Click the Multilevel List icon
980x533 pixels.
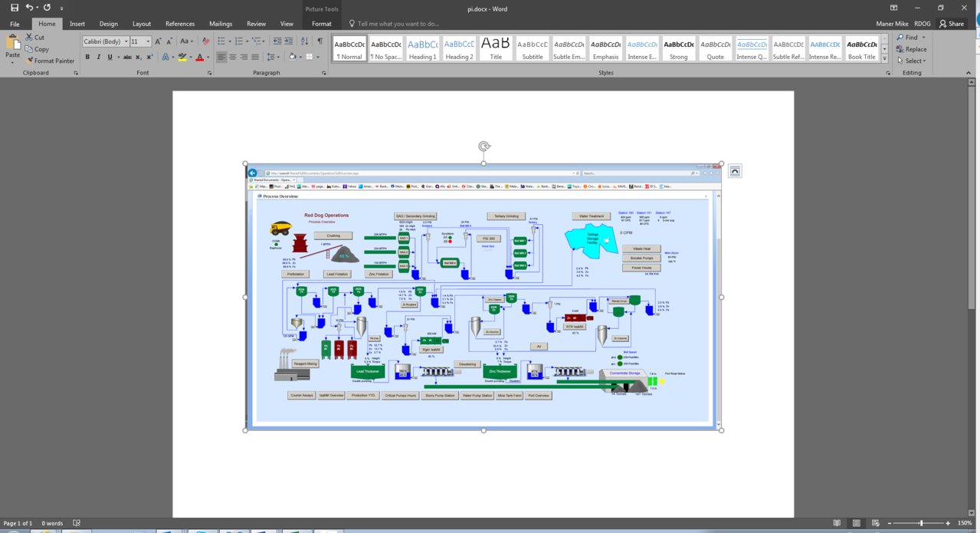pyautogui.click(x=257, y=41)
